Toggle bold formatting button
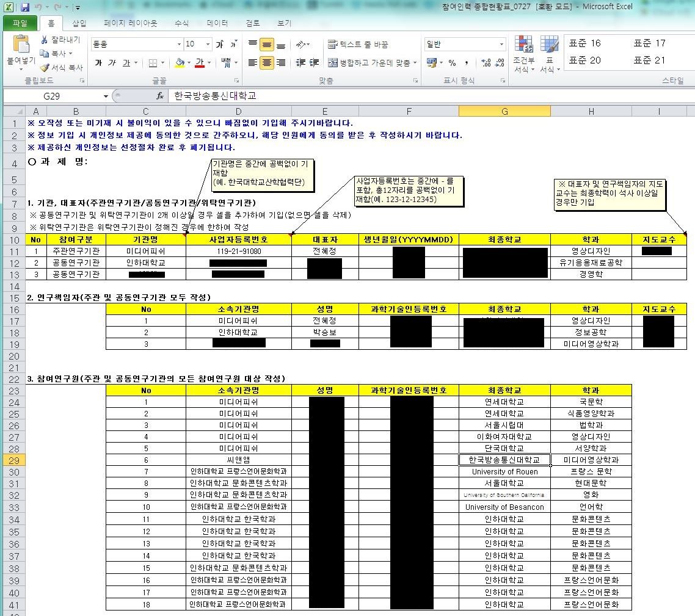The height and width of the screenshot is (616, 695). 98,63
